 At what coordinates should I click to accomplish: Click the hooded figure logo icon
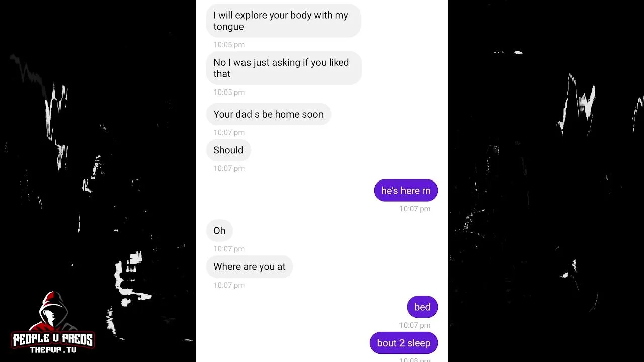pos(53,312)
